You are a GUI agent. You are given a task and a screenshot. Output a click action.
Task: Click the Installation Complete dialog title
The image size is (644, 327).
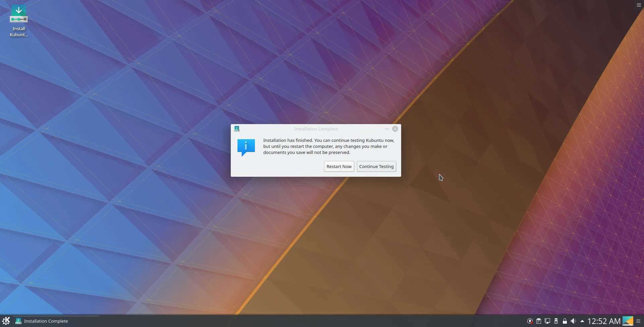point(316,129)
